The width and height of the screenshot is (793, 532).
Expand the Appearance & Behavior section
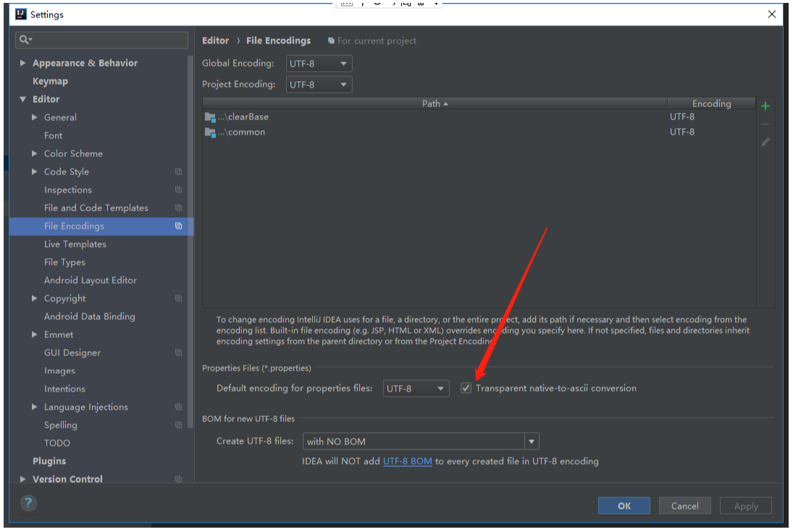(x=22, y=63)
